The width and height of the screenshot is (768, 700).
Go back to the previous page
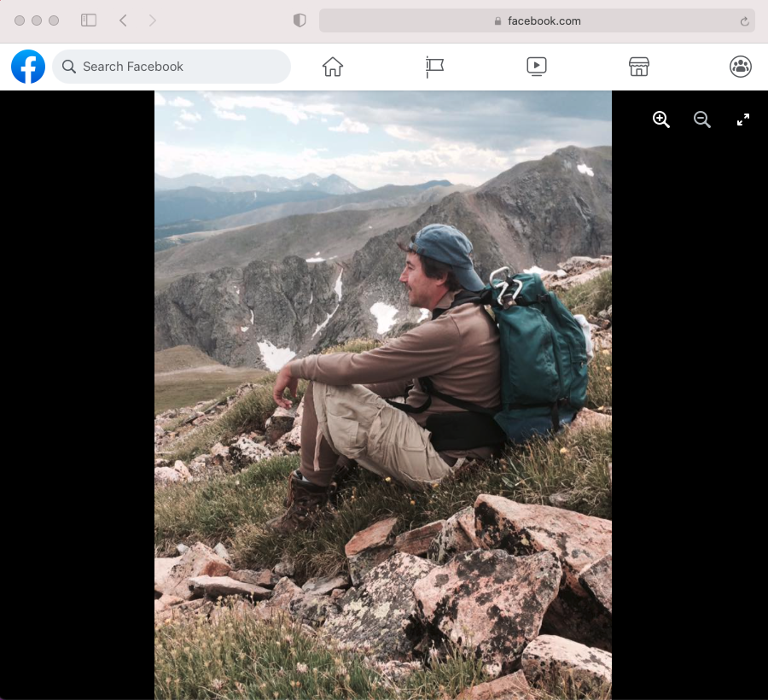click(x=123, y=20)
